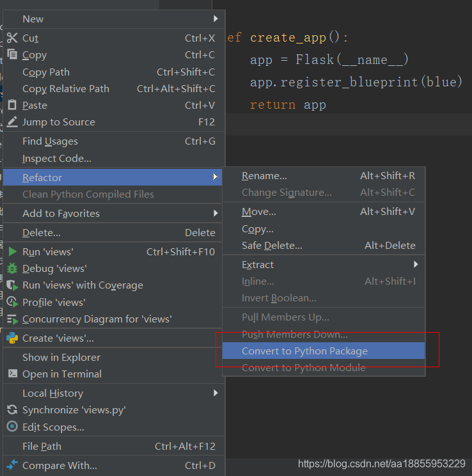This screenshot has width=472, height=476.
Task: Select Jump to Source entry
Action: 114,122
